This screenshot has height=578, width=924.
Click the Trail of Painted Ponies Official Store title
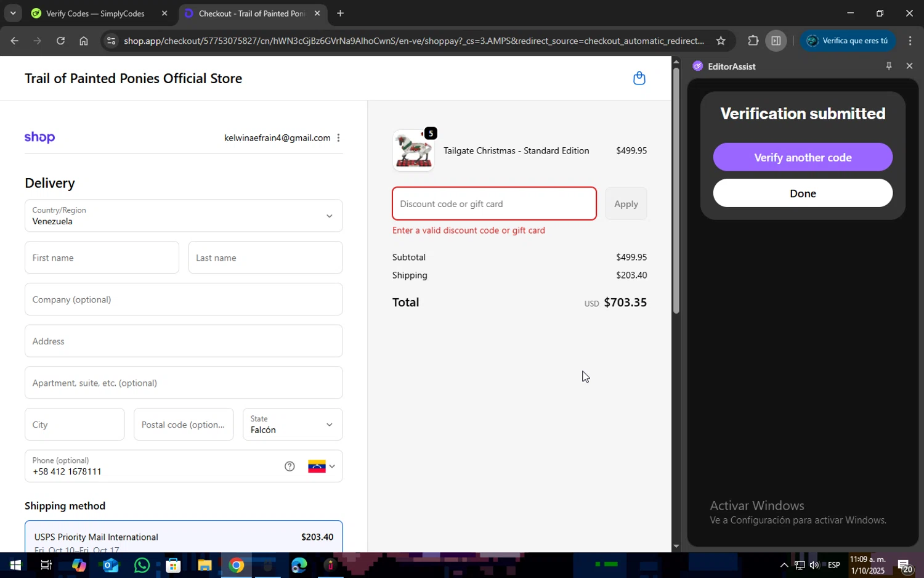click(x=133, y=78)
